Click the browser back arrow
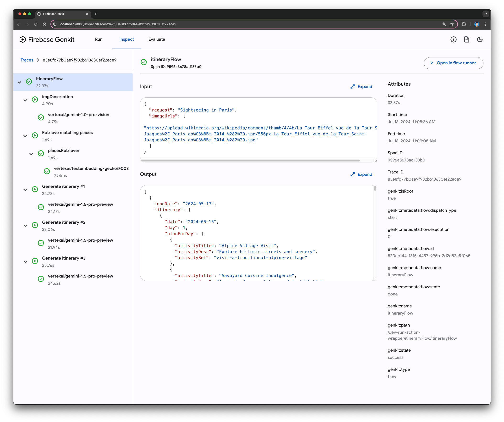The image size is (504, 422). (x=19, y=24)
